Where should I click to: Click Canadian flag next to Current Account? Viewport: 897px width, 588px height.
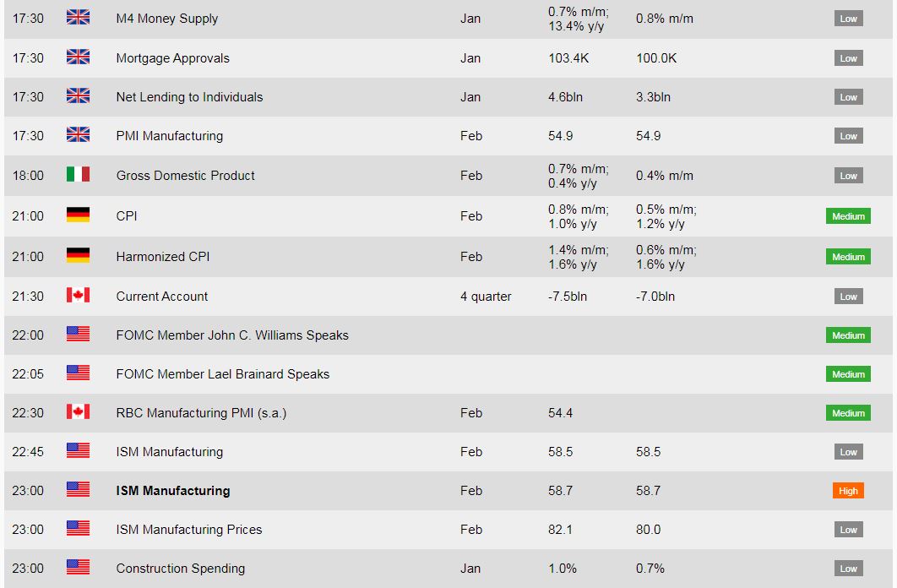78,296
